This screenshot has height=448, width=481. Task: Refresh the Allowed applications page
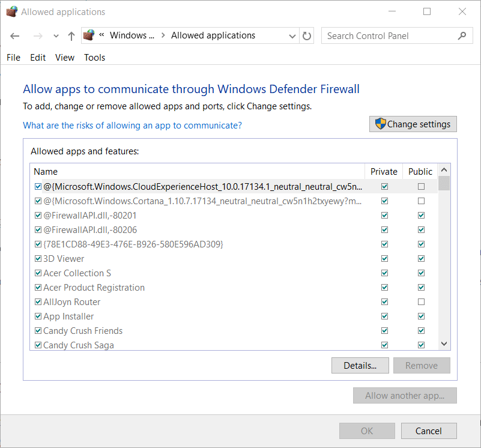tap(306, 35)
